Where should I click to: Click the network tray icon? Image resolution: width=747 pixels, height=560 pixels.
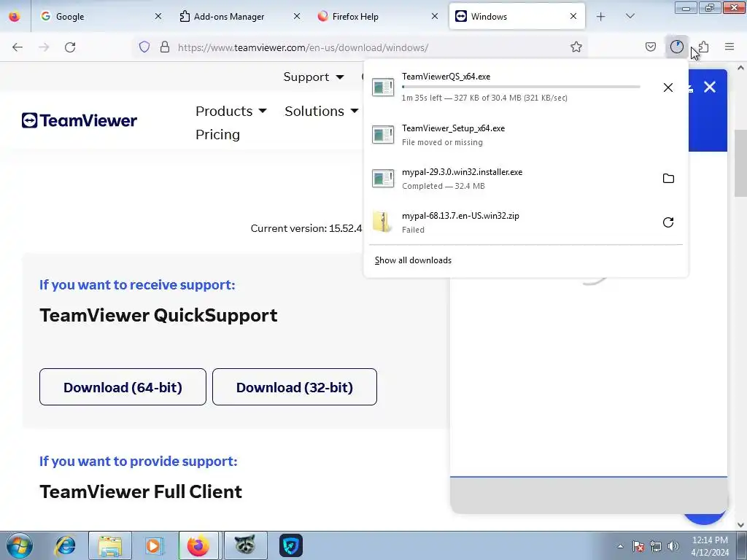(656, 546)
